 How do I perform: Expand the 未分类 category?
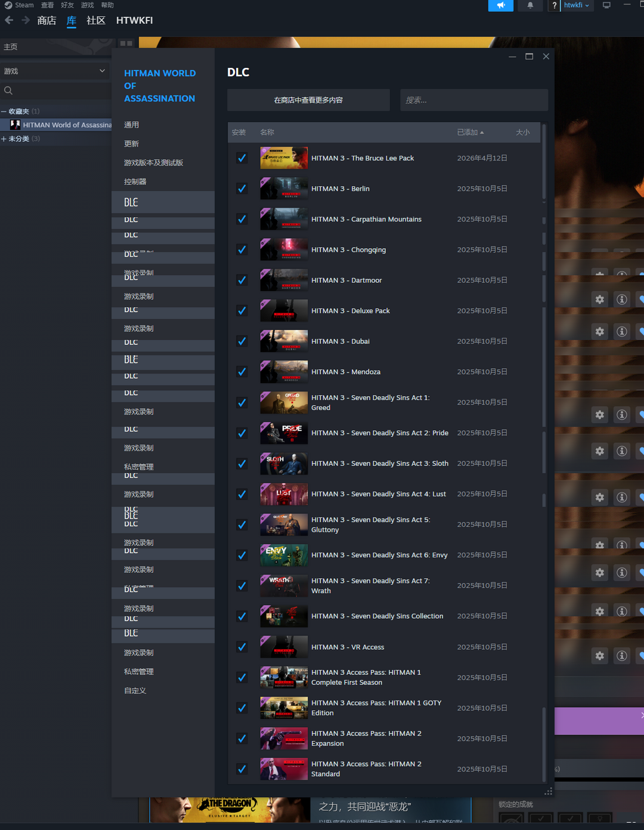coord(4,139)
